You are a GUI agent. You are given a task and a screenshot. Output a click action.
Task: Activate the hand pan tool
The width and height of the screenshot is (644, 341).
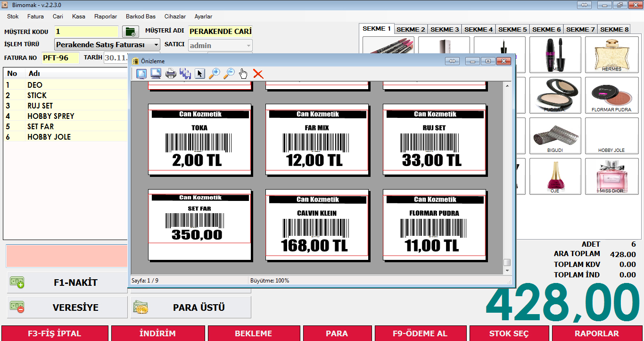(243, 74)
